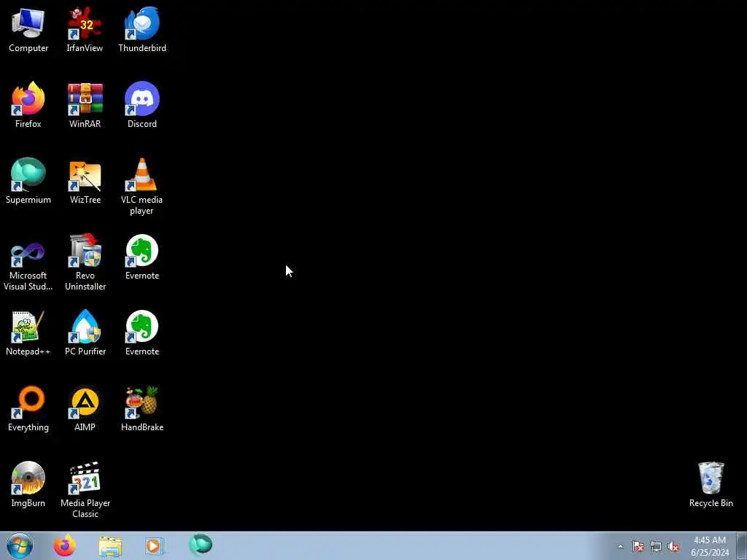
Task: Select the PC Purifier desktop shortcut
Action: tap(85, 332)
